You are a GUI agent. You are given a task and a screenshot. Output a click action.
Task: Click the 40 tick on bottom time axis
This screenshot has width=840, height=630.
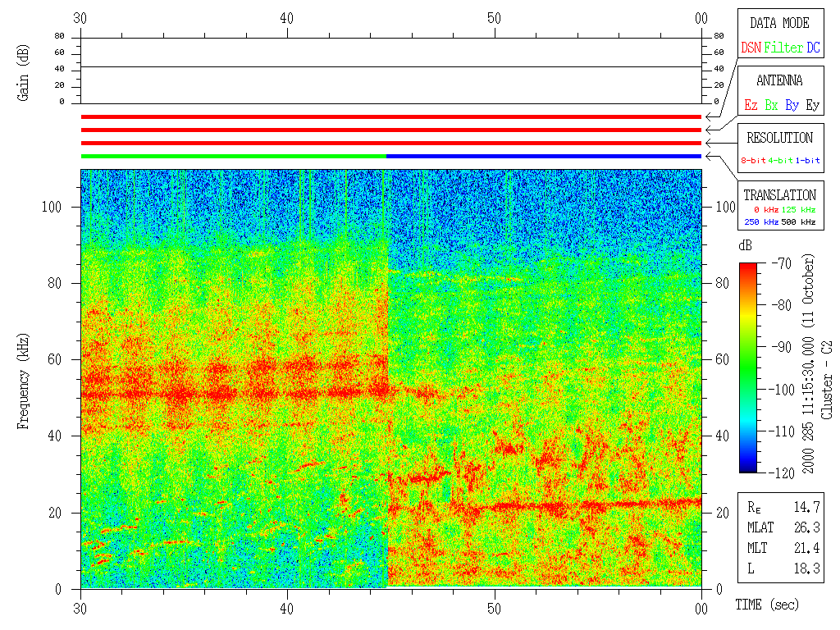pos(288,608)
